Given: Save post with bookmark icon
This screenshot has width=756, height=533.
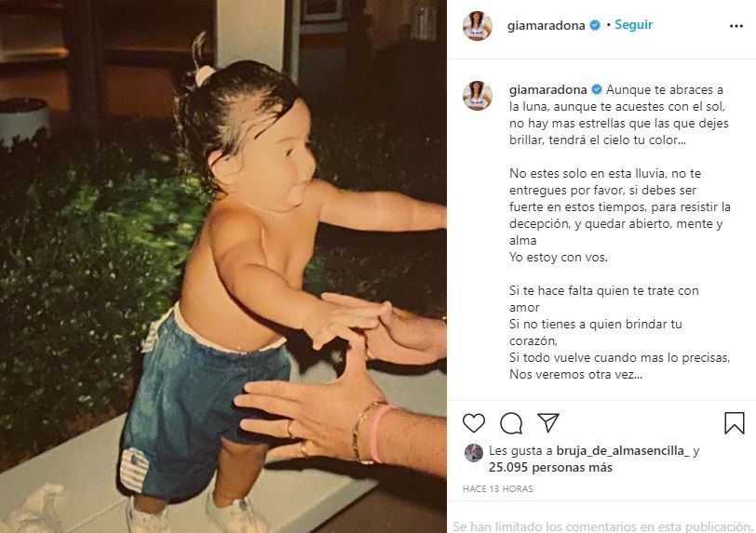Looking at the screenshot, I should click(735, 423).
